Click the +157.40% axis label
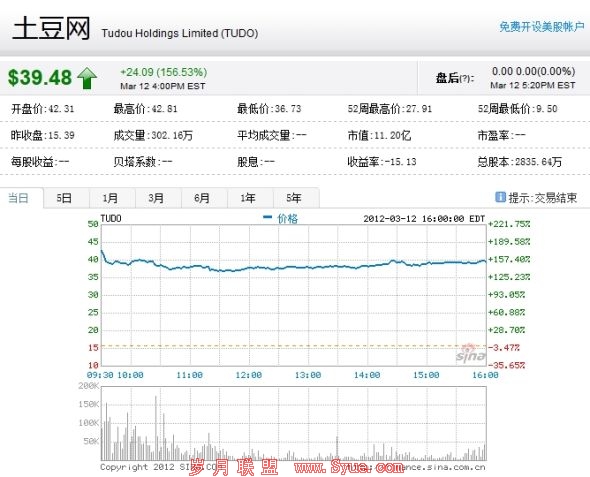 [x=509, y=259]
